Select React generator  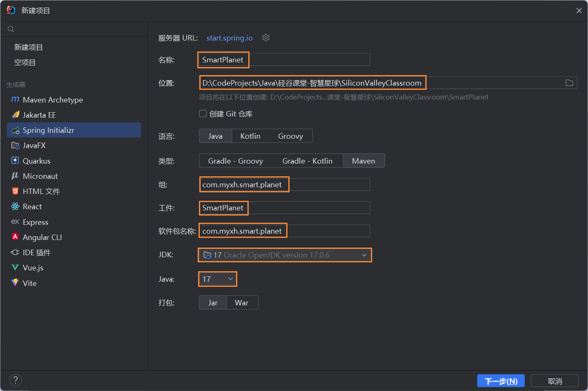tap(74, 206)
